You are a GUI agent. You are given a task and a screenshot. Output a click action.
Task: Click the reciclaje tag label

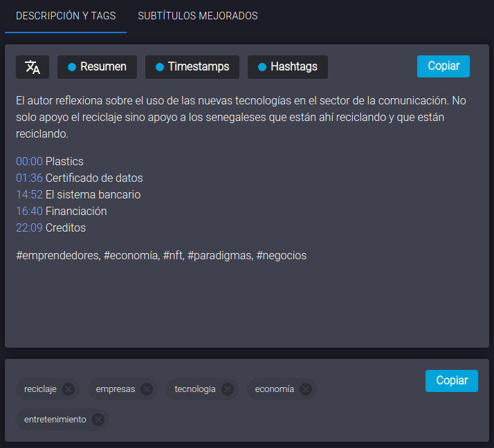(40, 389)
